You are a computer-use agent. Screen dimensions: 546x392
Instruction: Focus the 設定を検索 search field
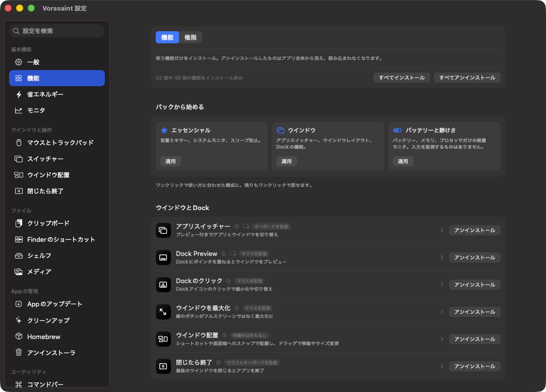57,31
